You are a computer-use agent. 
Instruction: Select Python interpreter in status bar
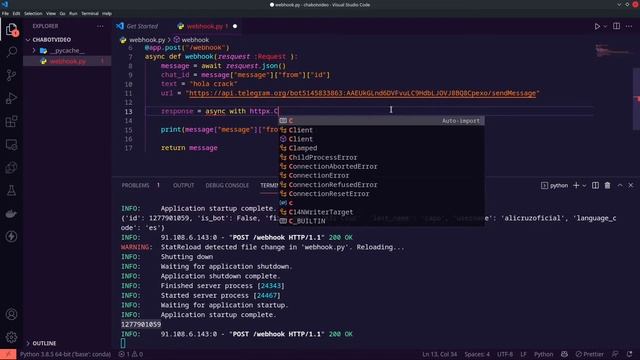pos(65,354)
